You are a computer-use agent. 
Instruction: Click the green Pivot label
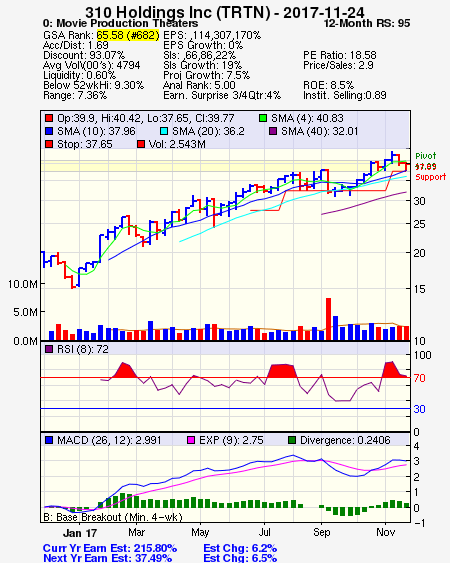pos(426,156)
